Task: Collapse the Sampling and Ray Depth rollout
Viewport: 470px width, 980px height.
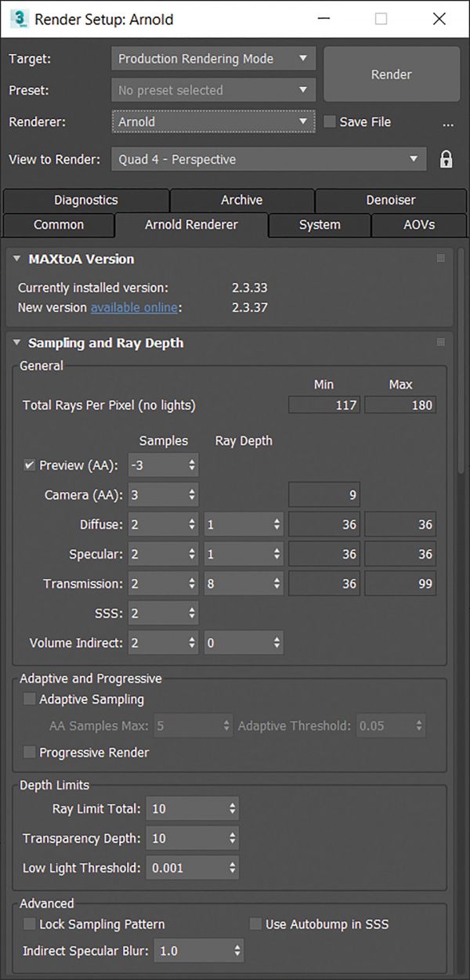Action: click(x=17, y=343)
